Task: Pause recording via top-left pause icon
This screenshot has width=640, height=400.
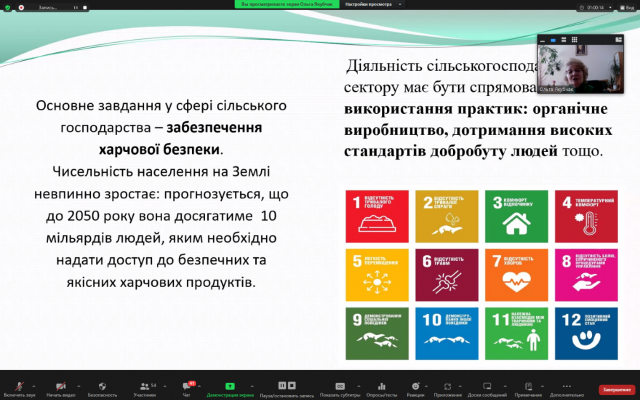Action: [76, 7]
